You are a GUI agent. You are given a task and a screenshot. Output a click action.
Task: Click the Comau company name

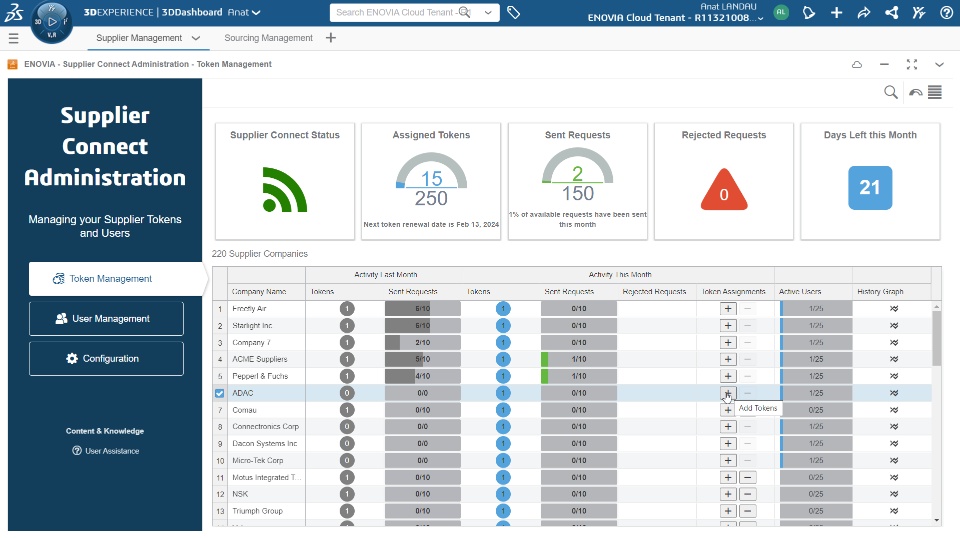(244, 410)
